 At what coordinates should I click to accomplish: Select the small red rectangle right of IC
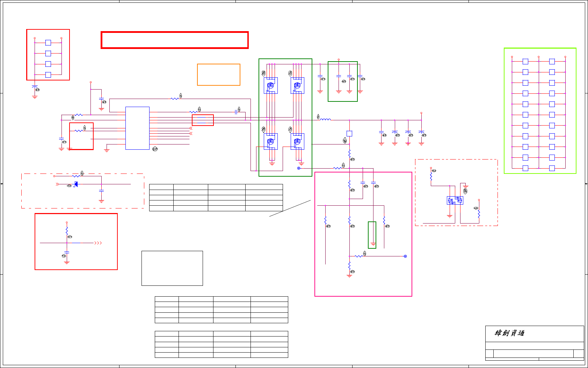point(203,120)
